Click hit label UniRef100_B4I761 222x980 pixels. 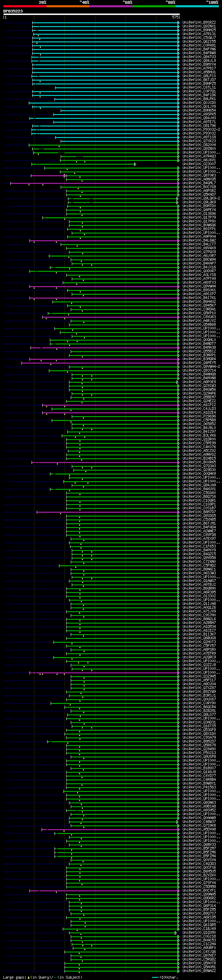coord(199,298)
